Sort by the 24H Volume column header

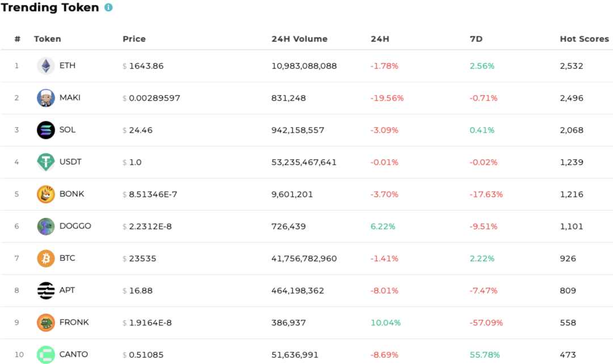300,39
